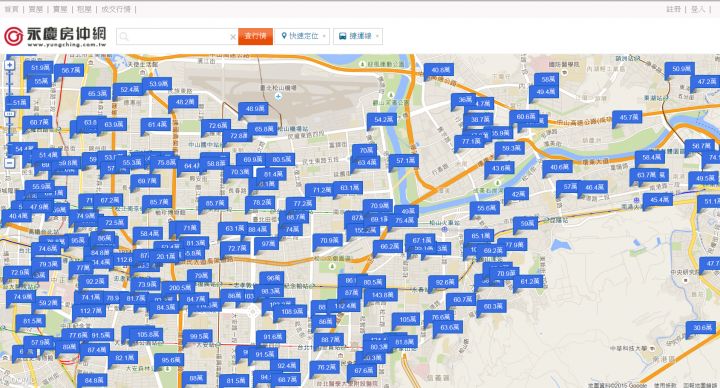Zoom in with the map plus button
720x388 pixels.
tap(9, 65)
